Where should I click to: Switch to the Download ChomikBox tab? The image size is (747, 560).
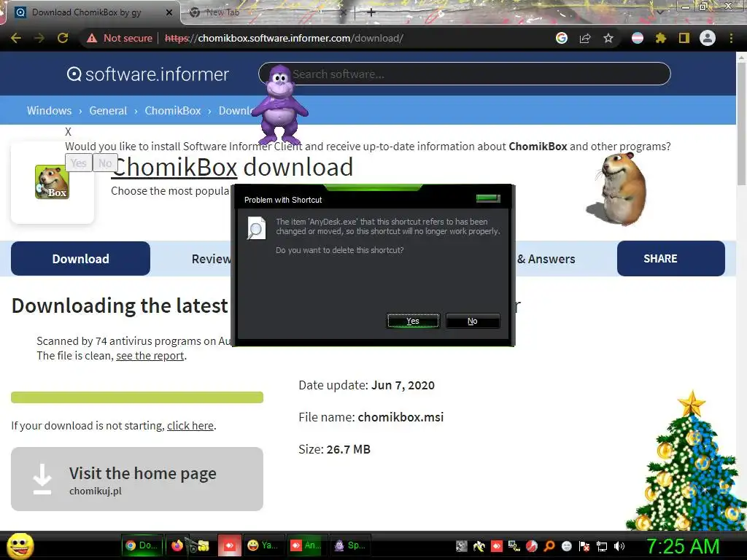click(90, 12)
